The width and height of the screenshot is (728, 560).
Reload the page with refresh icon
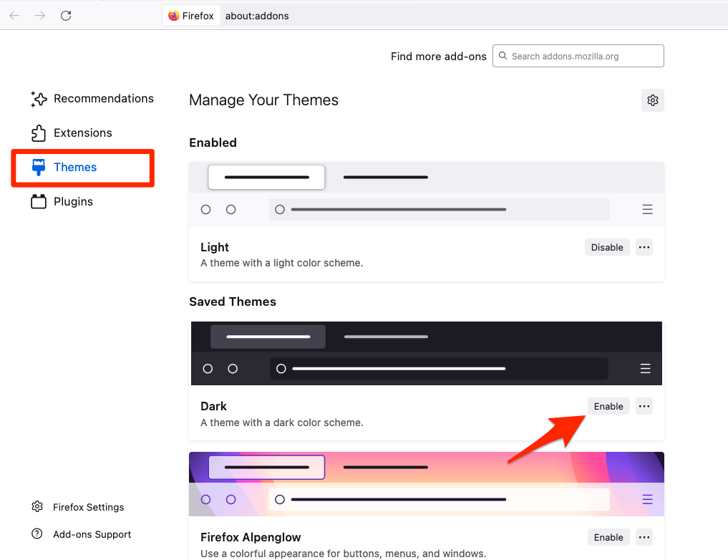coord(66,16)
